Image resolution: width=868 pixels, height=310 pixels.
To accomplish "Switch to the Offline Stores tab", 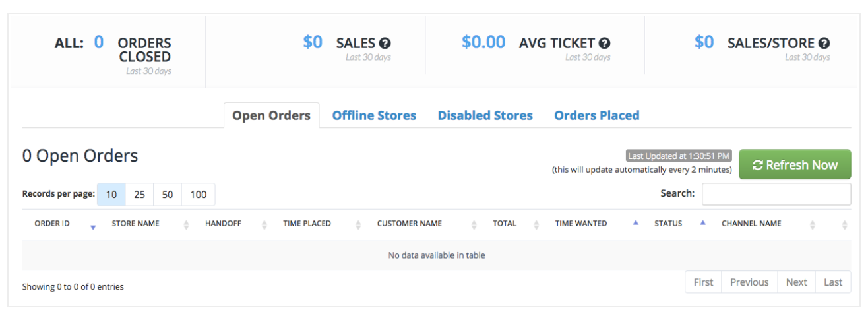I will [x=374, y=115].
